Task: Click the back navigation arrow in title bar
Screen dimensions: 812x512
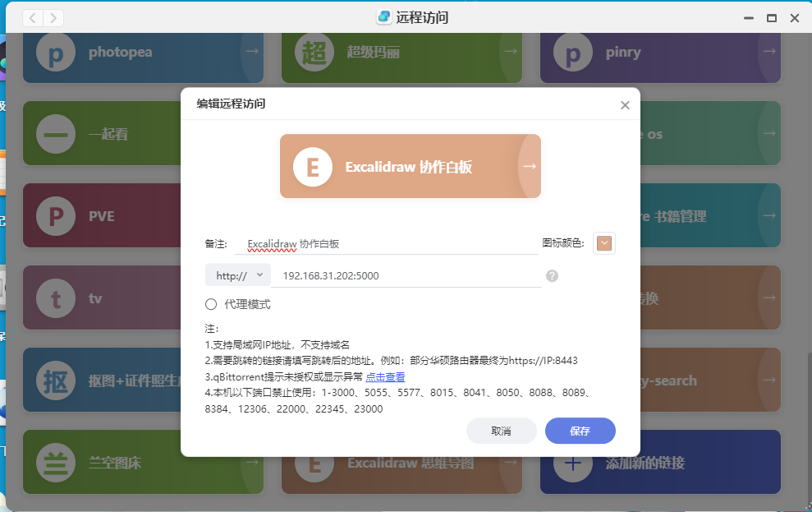Action: [33, 18]
